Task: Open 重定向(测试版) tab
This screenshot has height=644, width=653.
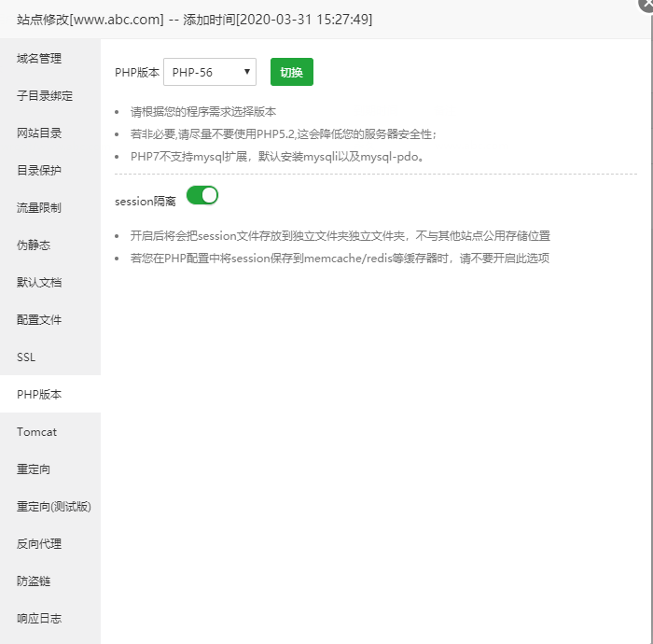Action: point(50,507)
